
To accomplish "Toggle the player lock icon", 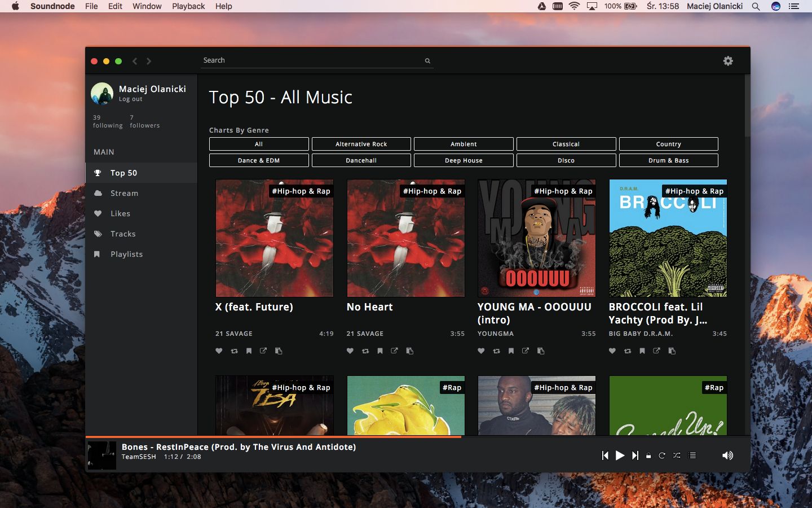I will 648,456.
